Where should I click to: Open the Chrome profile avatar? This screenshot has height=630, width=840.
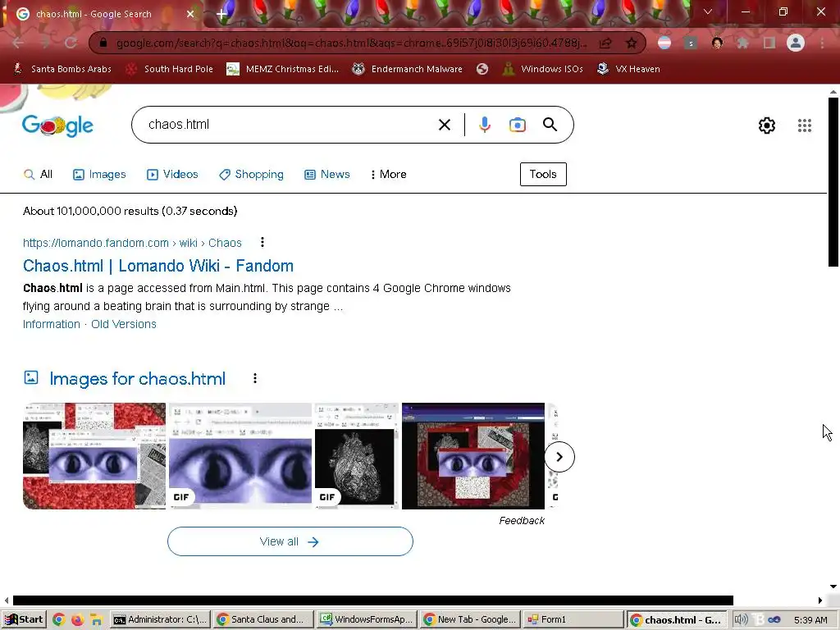pyautogui.click(x=796, y=43)
